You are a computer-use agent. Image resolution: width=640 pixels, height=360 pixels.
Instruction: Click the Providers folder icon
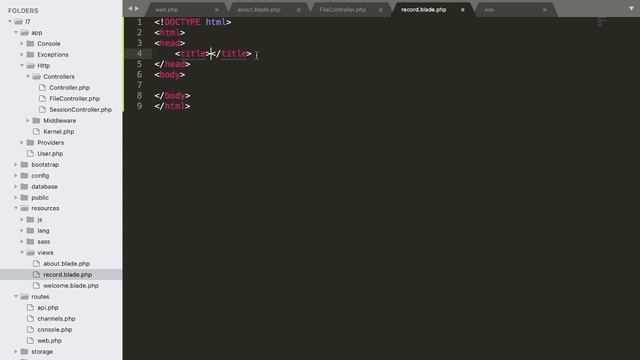pos(30,142)
